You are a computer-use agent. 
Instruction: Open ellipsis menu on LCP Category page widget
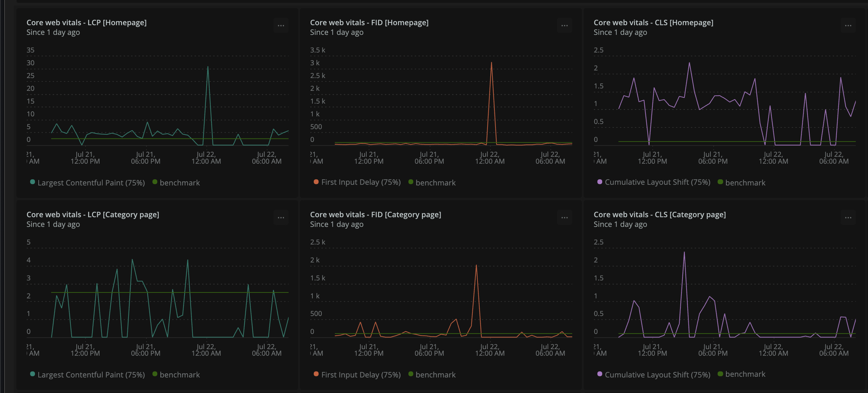coord(281,218)
